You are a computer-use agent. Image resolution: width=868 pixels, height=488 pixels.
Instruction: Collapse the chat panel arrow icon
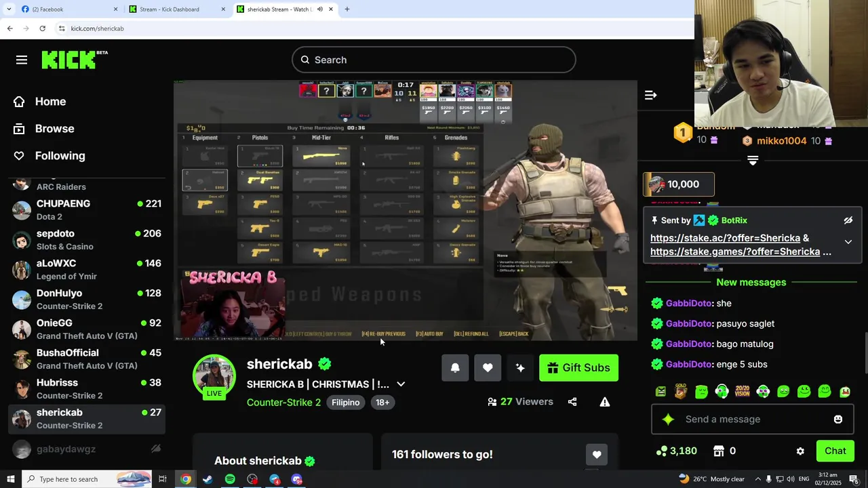pyautogui.click(x=651, y=95)
